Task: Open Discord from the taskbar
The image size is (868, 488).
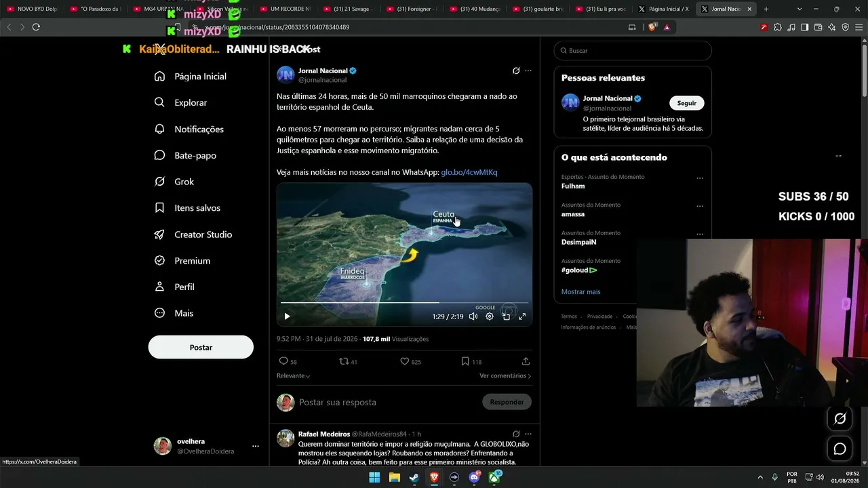Action: coord(475,477)
